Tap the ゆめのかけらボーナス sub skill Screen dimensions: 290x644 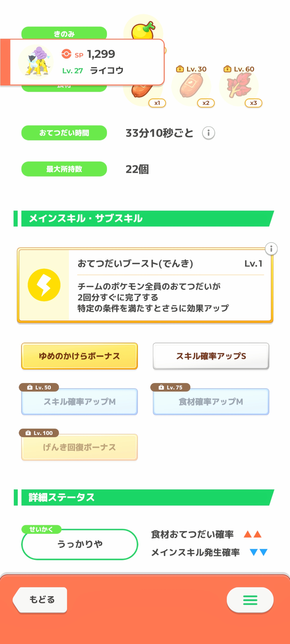[x=79, y=356]
